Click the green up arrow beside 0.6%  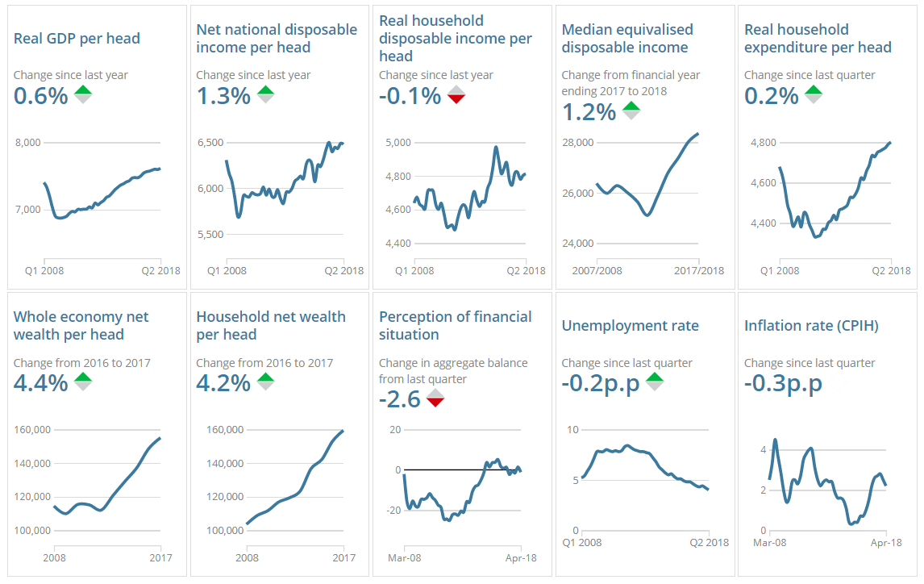83,90
